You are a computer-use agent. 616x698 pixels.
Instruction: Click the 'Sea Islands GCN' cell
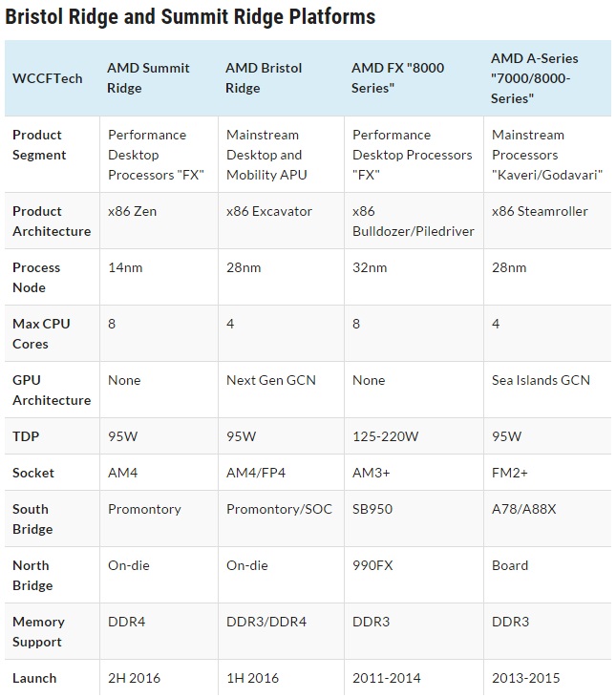[x=541, y=380]
